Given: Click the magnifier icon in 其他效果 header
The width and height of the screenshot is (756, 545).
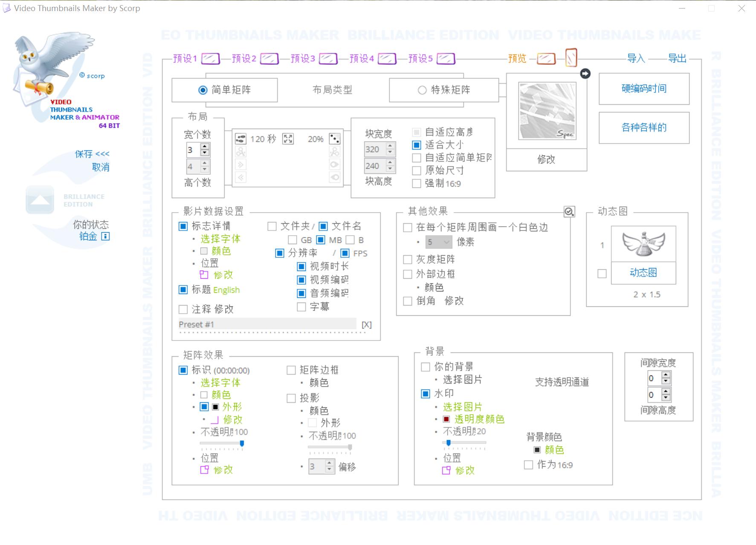Looking at the screenshot, I should (x=569, y=212).
